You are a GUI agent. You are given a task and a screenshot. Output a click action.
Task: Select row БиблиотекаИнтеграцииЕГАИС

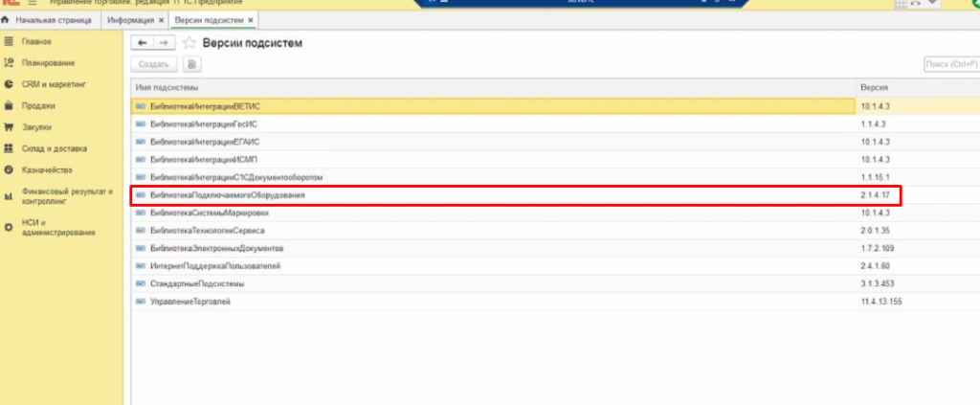click(555, 142)
